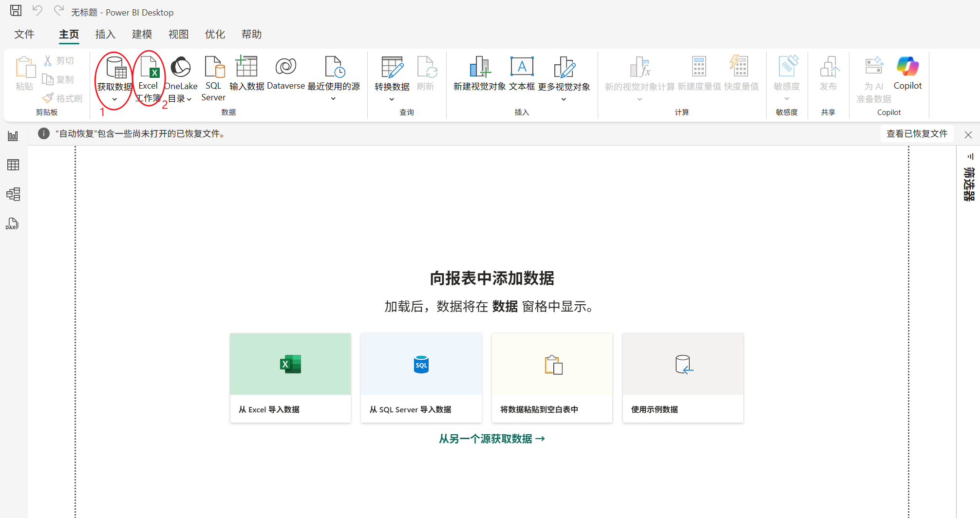Image resolution: width=980 pixels, height=518 pixels.
Task: Expand the 最近使用的源 dropdown arrow
Action: click(333, 99)
